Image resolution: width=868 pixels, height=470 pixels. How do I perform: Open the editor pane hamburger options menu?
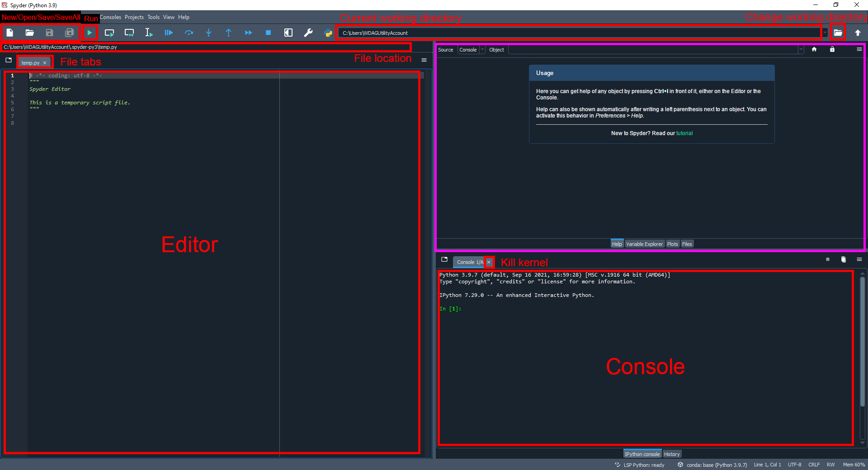[424, 60]
